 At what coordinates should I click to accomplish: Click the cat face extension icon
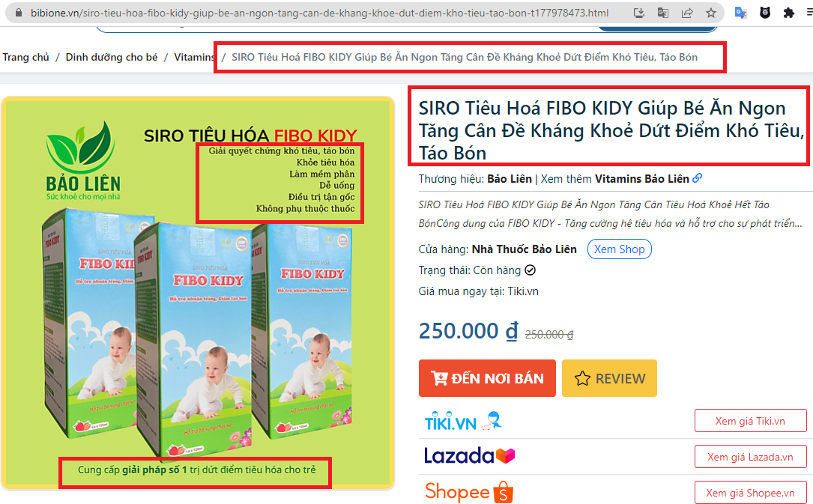click(765, 13)
